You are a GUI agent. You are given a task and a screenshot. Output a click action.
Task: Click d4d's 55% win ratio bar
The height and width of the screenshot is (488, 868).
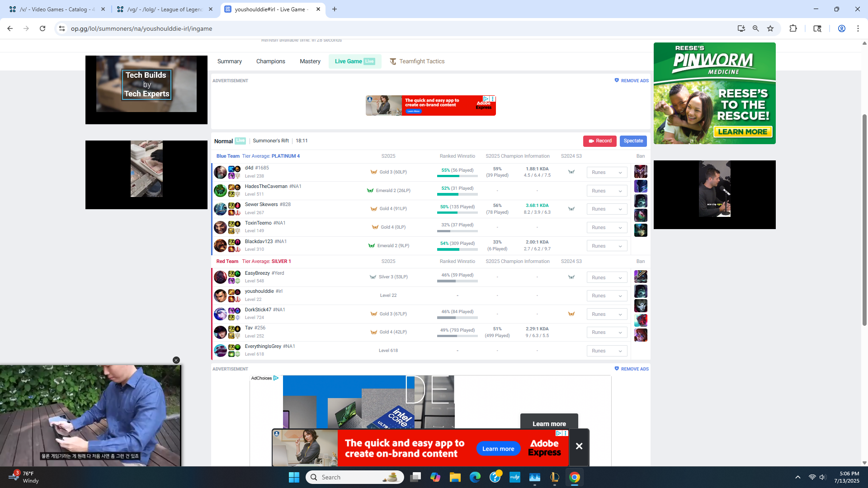457,176
